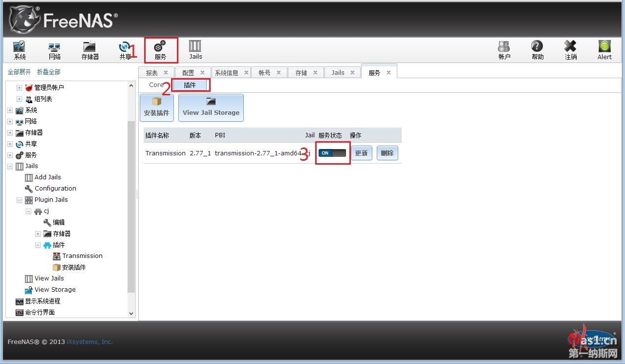Image resolution: width=625 pixels, height=364 pixels.
Task: Collapse the Jails tree node
Action: 10,166
